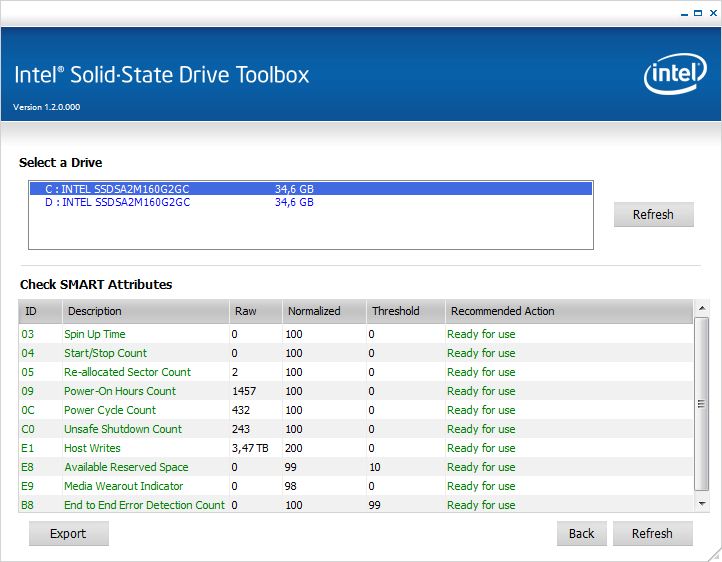Click scrollbar down arrow in SMART table
Image resolution: width=722 pixels, height=562 pixels.
[702, 504]
